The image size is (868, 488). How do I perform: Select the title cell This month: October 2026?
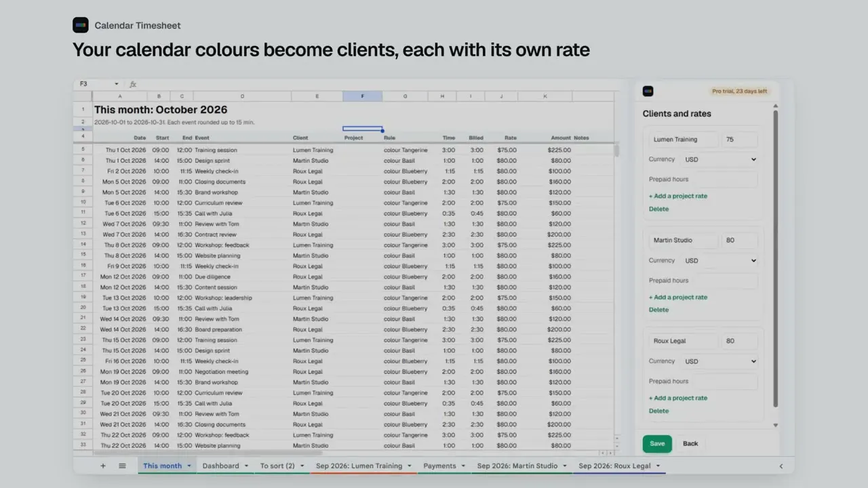click(161, 110)
